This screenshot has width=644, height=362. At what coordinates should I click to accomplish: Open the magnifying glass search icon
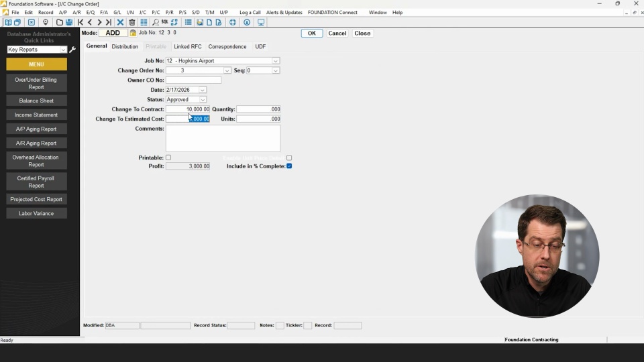click(x=156, y=22)
